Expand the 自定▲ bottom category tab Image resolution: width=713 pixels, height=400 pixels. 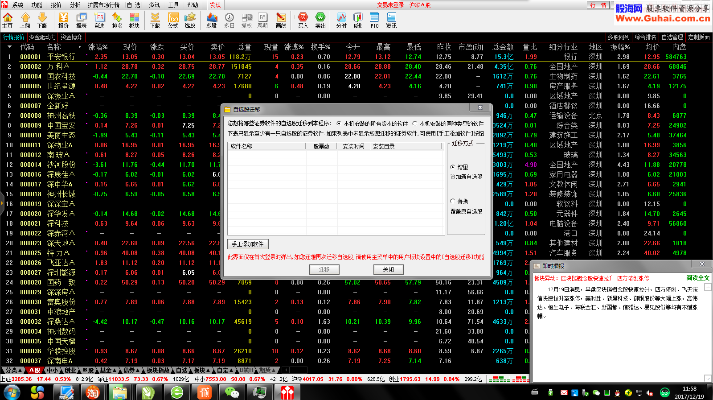click(224, 370)
